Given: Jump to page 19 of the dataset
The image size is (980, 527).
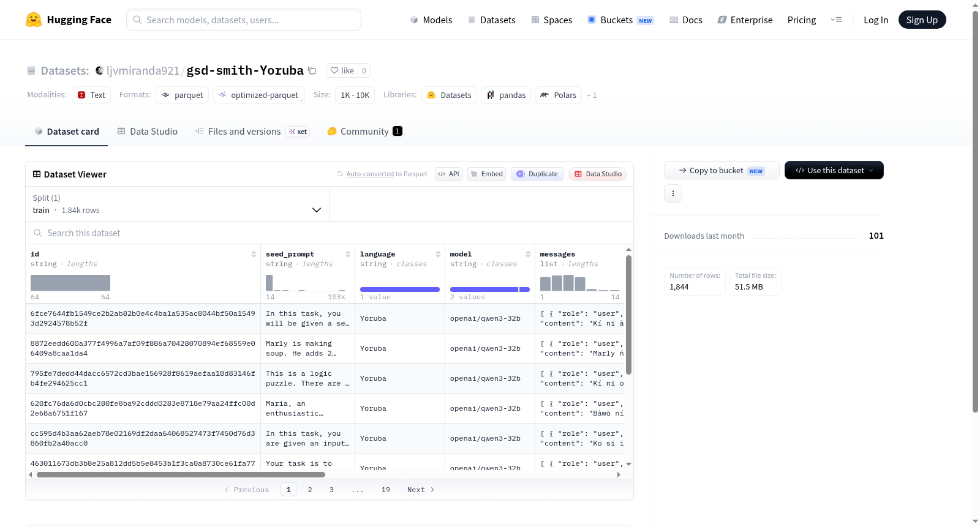Looking at the screenshot, I should 386,490.
